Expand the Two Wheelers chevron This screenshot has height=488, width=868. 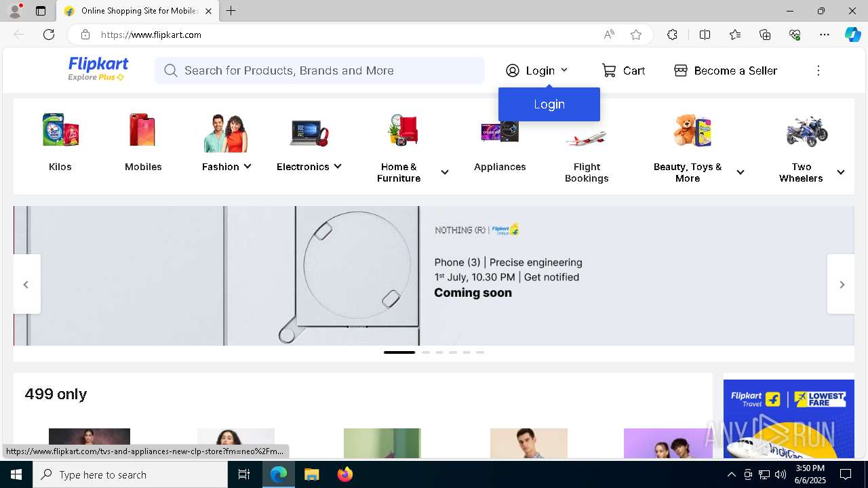(841, 172)
